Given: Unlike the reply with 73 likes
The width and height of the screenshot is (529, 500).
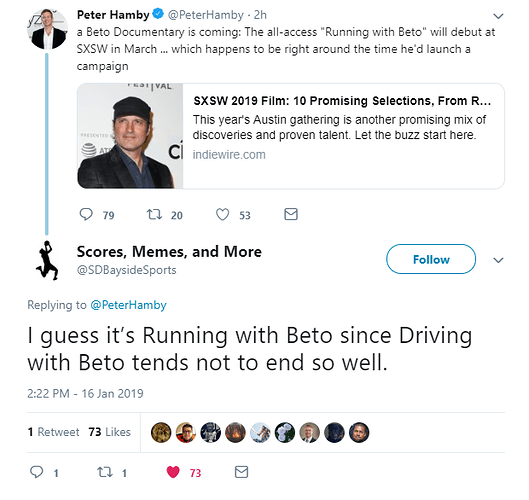Looking at the screenshot, I should 173,472.
